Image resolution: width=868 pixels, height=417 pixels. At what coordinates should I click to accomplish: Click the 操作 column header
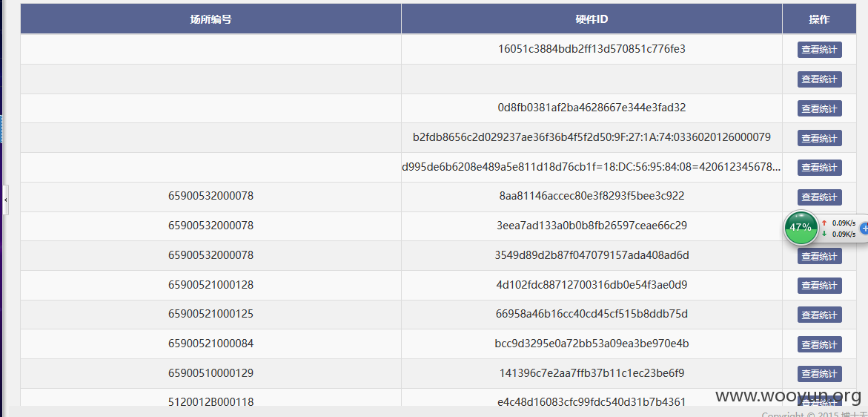[819, 19]
